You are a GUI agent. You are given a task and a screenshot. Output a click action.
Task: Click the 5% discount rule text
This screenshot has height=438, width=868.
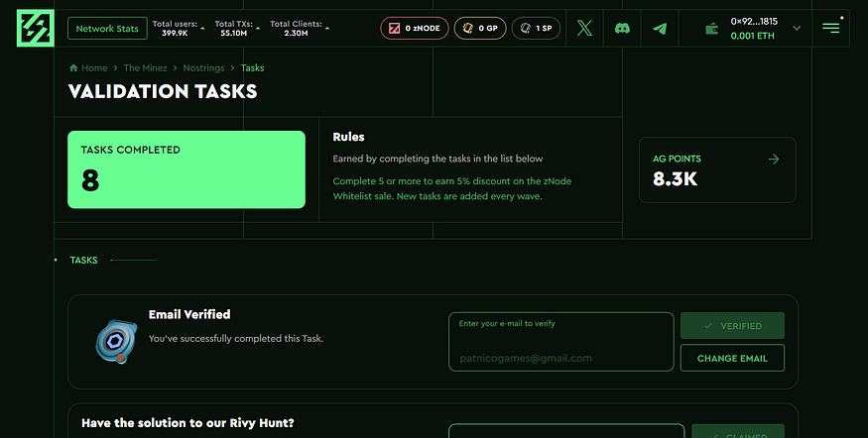tap(452, 188)
